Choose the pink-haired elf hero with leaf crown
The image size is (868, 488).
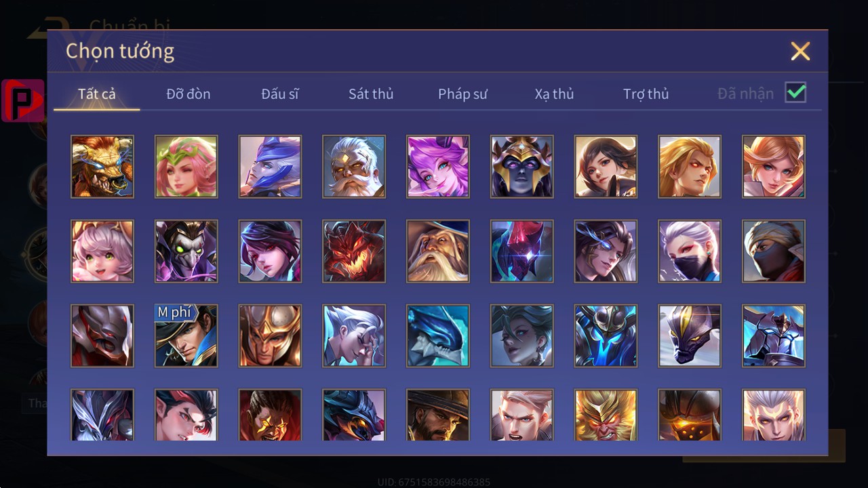coord(186,166)
